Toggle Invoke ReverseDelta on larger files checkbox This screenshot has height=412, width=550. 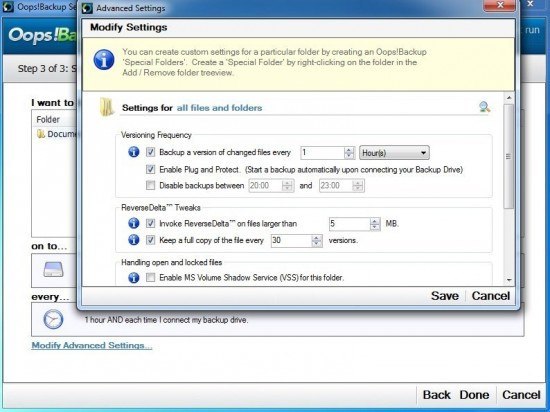click(150, 223)
